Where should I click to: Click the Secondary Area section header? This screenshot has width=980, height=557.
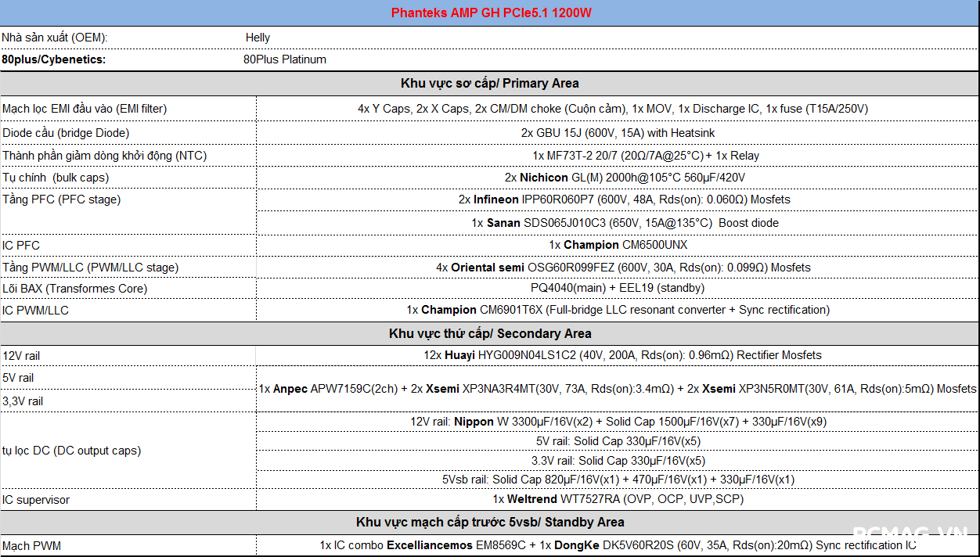tap(489, 333)
